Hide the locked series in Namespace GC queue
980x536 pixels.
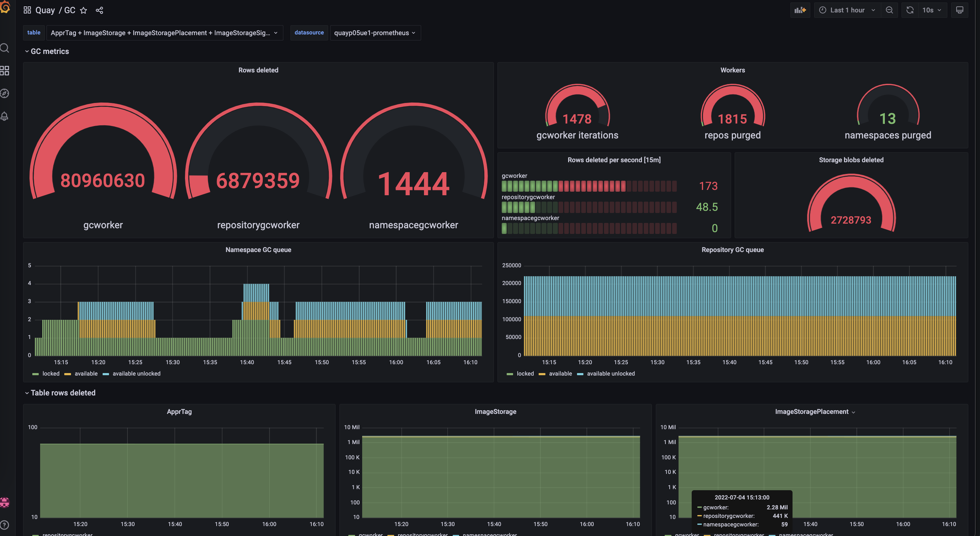[x=51, y=373]
